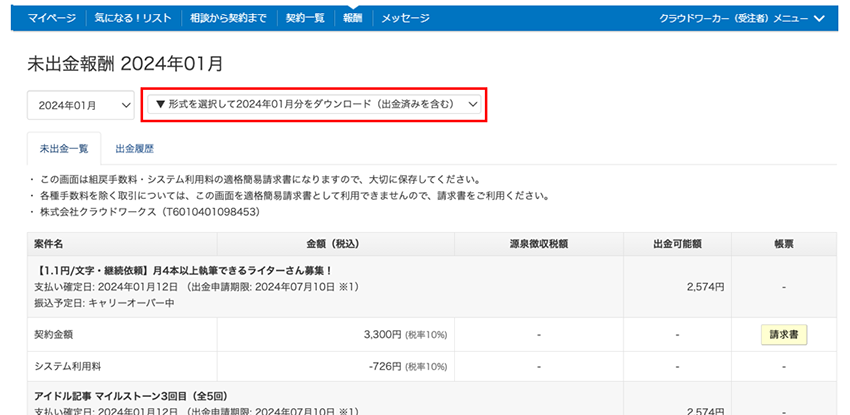Open the アイドル記事 マイルストーン3回目 job title
850x415 pixels.
[147, 395]
